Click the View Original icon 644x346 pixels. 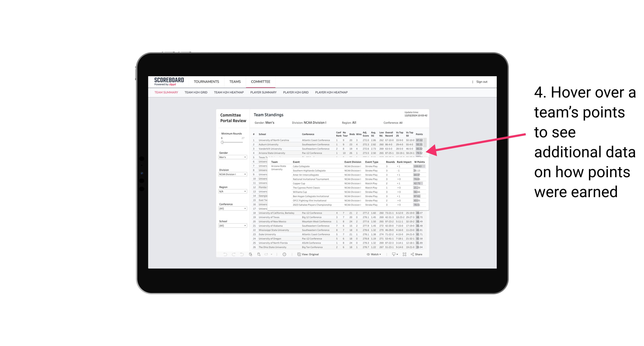tap(298, 254)
